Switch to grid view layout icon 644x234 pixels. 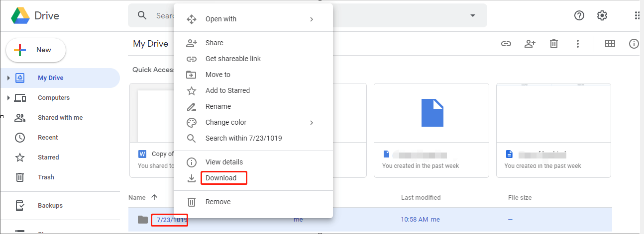(610, 44)
